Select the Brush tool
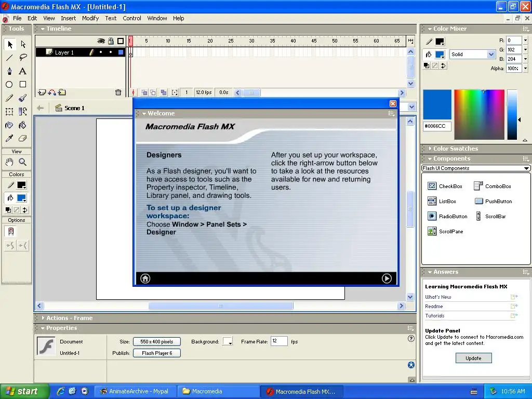 click(23, 98)
